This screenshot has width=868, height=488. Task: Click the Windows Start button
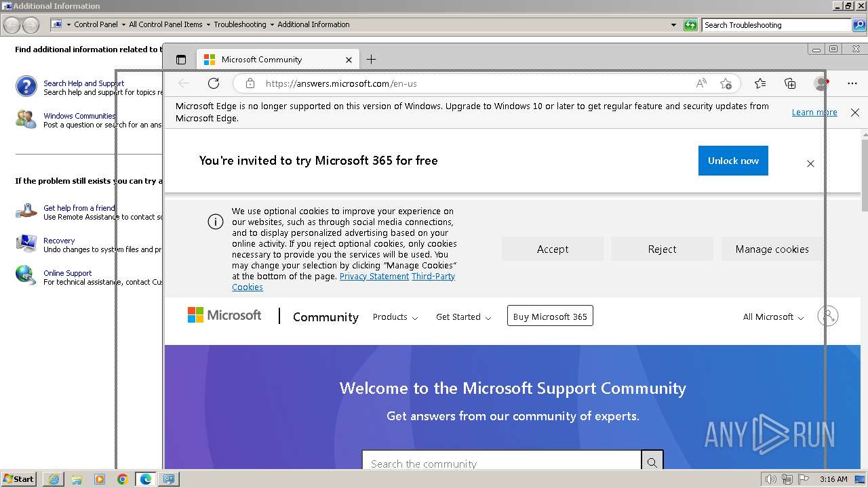tap(18, 479)
